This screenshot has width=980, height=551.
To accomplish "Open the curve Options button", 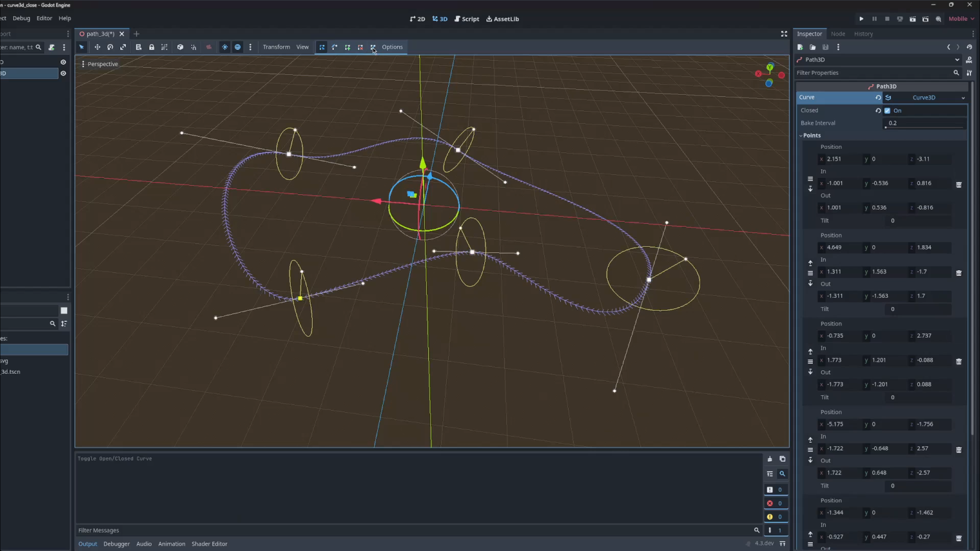I will click(392, 47).
